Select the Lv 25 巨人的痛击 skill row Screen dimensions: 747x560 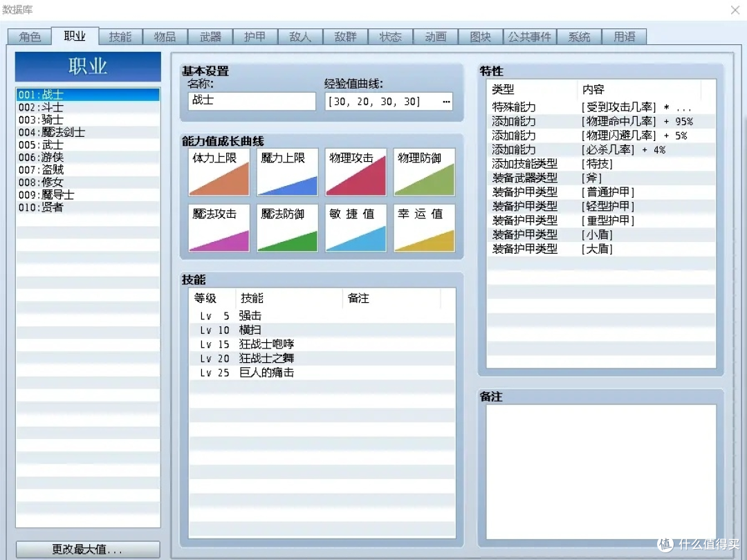(322, 373)
